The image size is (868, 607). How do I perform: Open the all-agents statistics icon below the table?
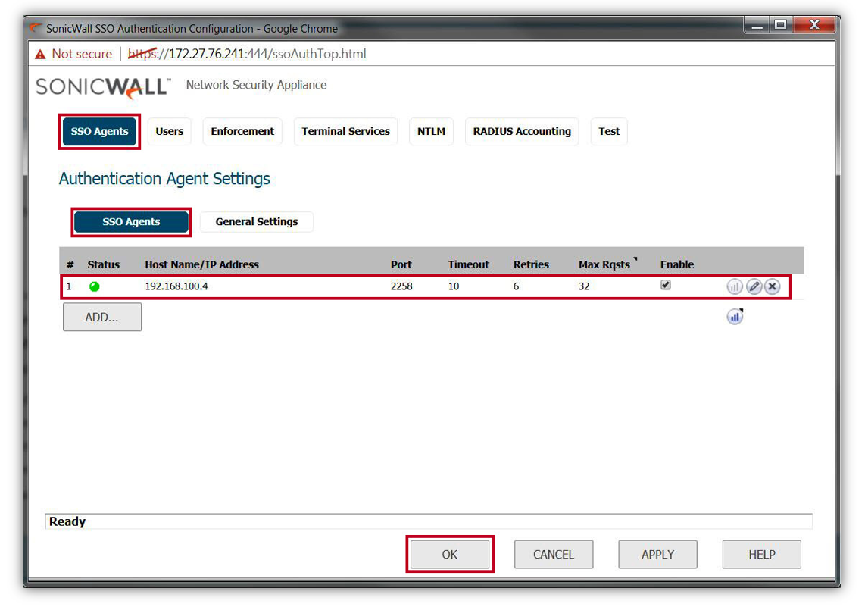click(x=735, y=317)
